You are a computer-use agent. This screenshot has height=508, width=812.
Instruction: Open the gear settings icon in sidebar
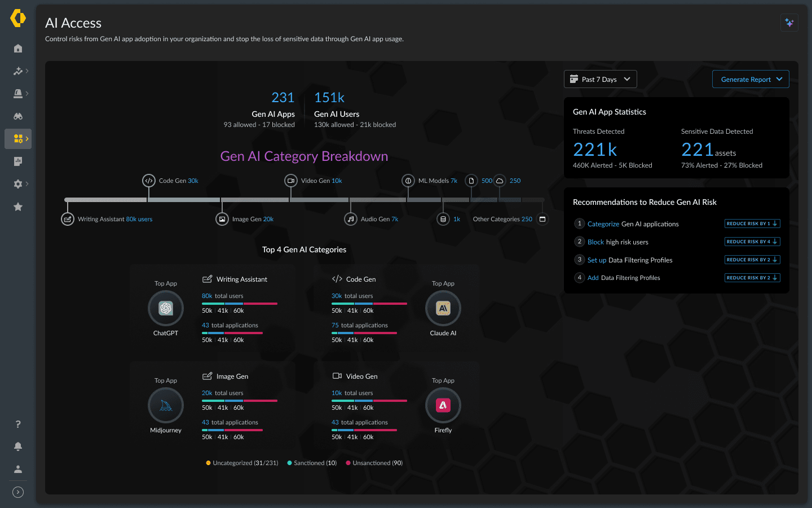tap(18, 184)
